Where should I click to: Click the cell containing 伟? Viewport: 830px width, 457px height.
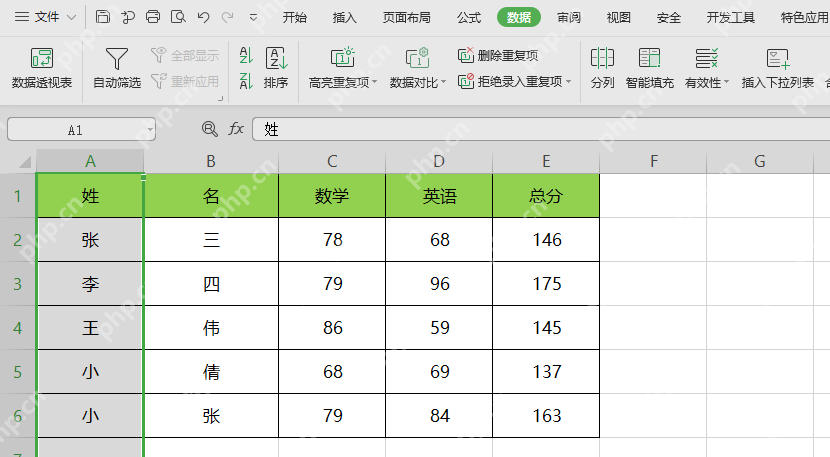(211, 328)
